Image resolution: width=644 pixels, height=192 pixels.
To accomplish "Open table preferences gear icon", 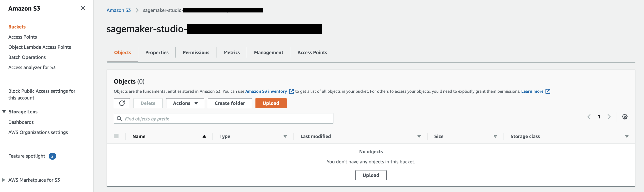I will point(625,117).
